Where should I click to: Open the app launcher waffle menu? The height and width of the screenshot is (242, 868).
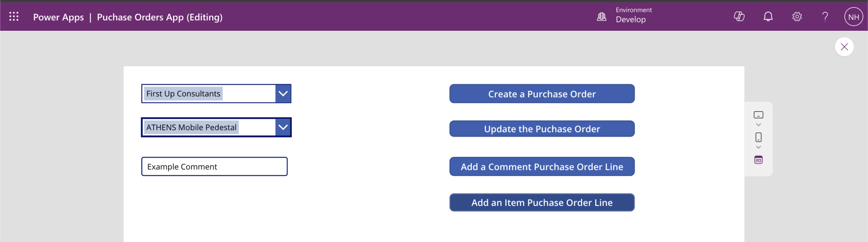click(14, 17)
